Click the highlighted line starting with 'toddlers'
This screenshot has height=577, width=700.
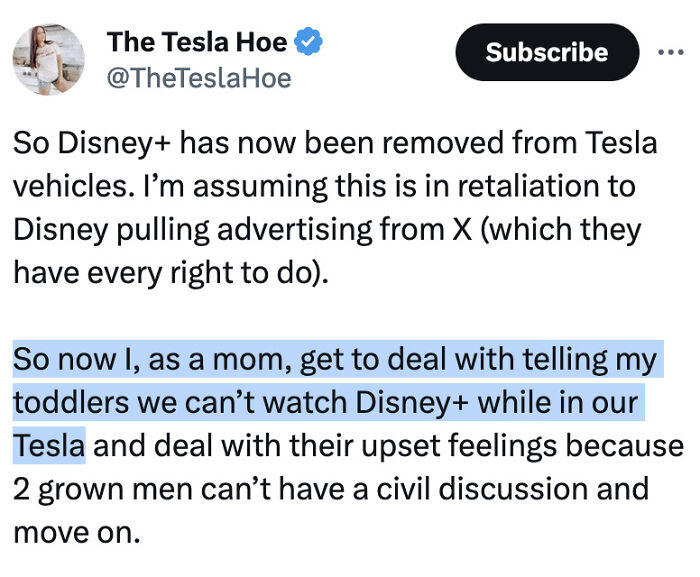(325, 401)
